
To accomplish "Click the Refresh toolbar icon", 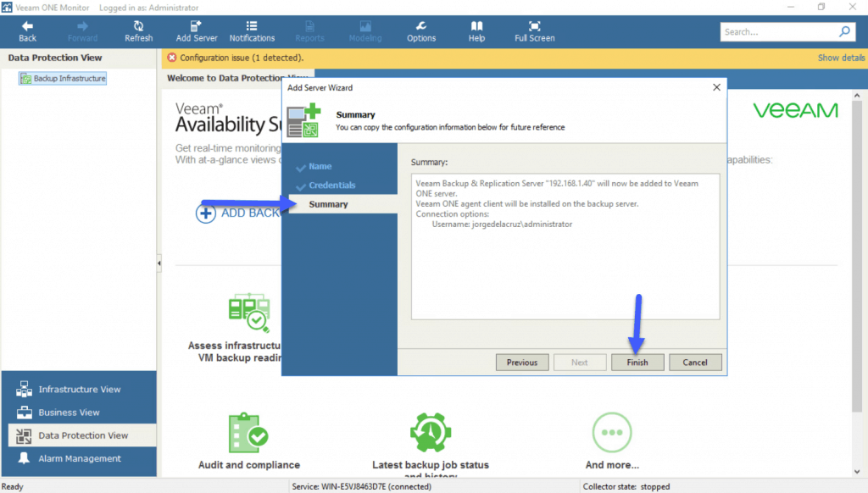I will (x=138, y=27).
